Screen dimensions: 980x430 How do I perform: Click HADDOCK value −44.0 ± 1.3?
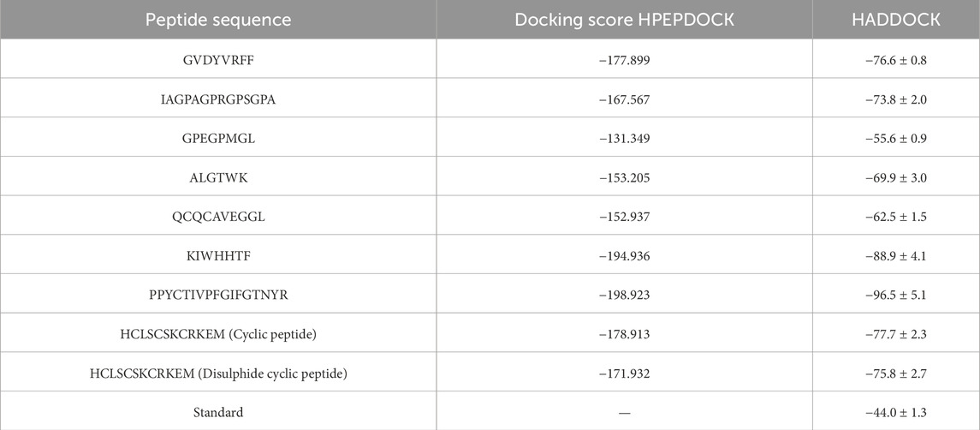click(x=895, y=412)
